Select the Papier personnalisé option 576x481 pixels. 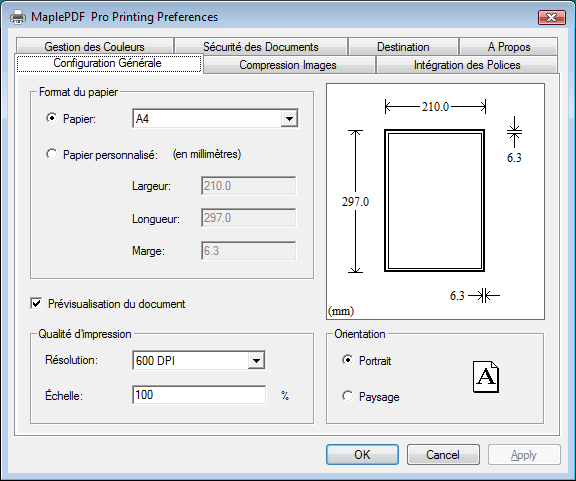pyautogui.click(x=52, y=154)
